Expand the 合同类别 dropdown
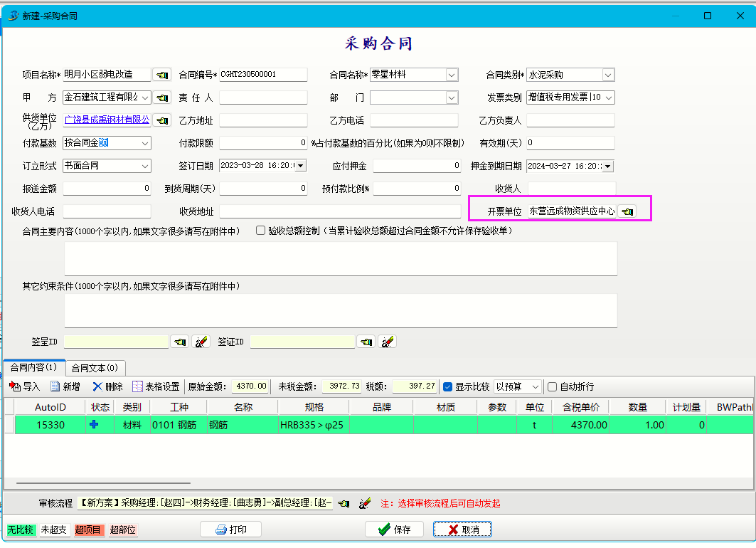This screenshot has height=548, width=756. 608,75
